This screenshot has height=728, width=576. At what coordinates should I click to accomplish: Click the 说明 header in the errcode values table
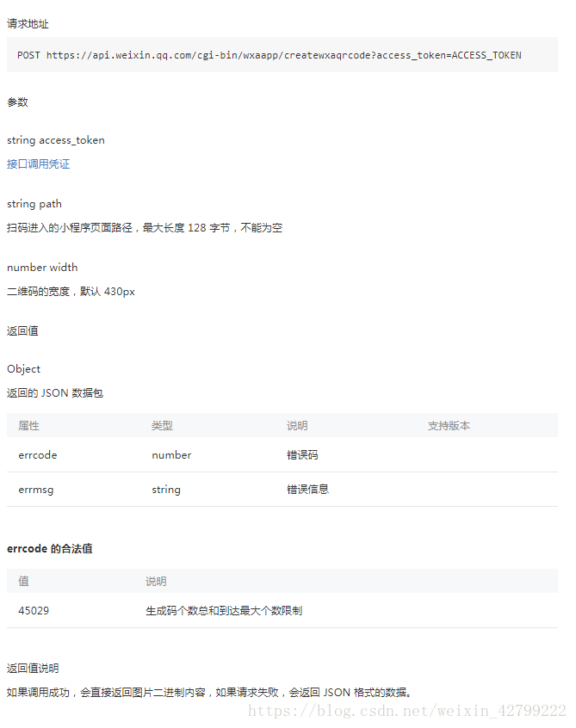156,582
